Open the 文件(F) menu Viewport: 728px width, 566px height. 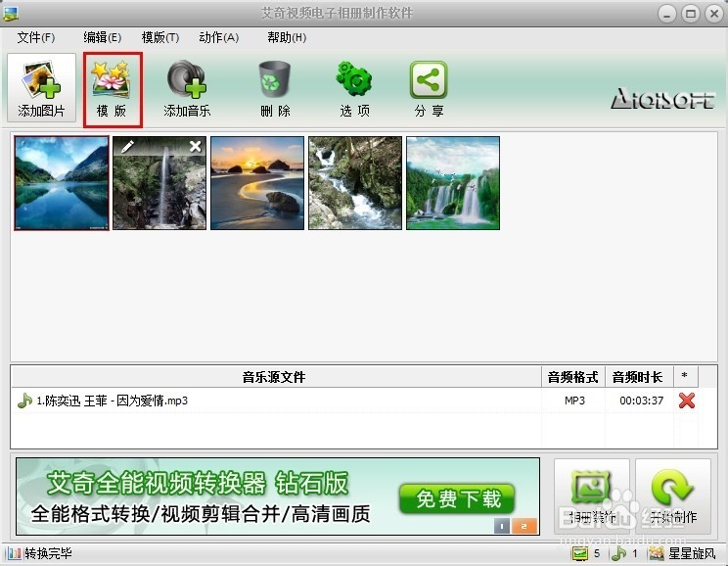tap(36, 37)
